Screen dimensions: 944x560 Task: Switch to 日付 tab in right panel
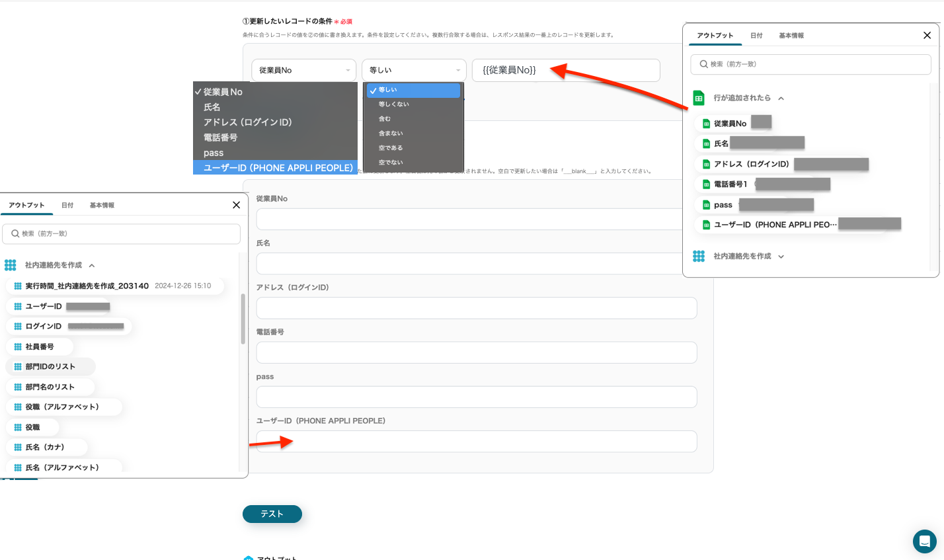(x=756, y=36)
